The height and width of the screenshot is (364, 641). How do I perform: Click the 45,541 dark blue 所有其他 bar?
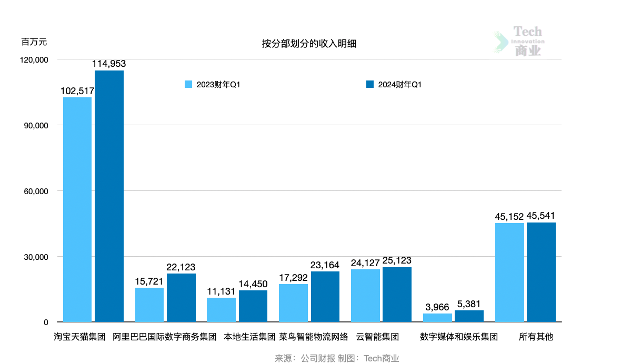tap(541, 272)
